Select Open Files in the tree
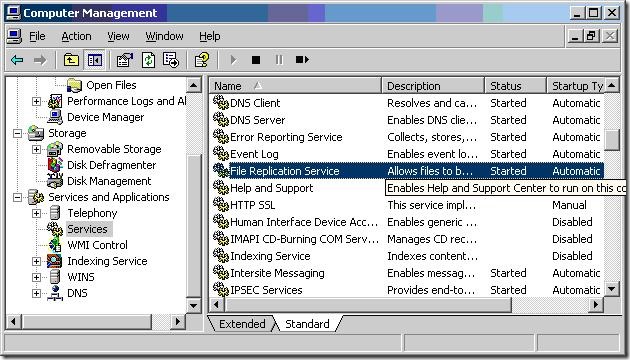630x360 pixels. pos(111,85)
